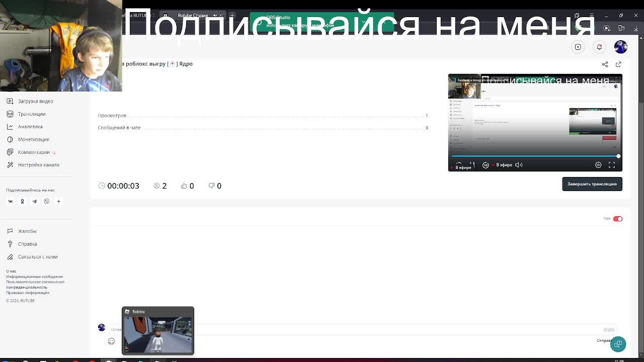Image resolution: width=644 pixels, height=362 pixels.
Task: Click the plus icon beside social links
Action: 58,201
